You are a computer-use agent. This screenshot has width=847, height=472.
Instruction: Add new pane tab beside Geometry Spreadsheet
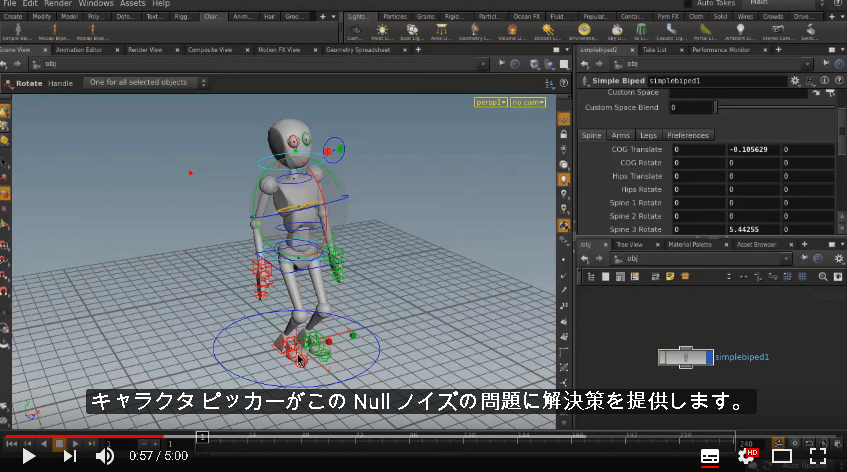pos(418,50)
